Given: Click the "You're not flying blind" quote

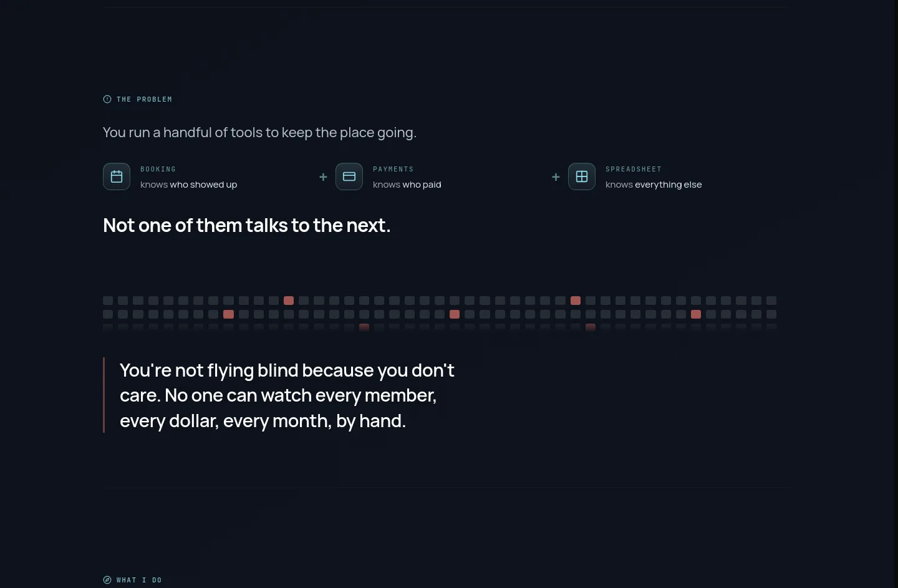Looking at the screenshot, I should [x=287, y=395].
